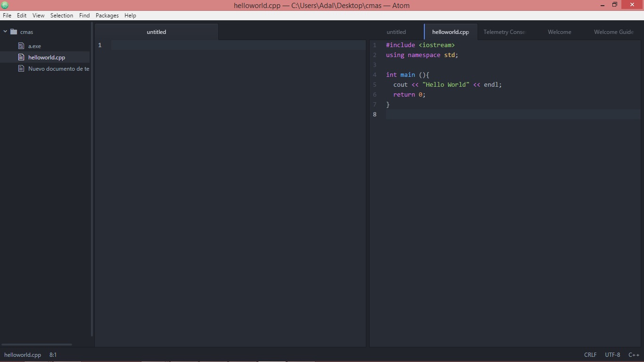The height and width of the screenshot is (362, 644).
Task: Click line number 4 in right gutter
Action: pyautogui.click(x=375, y=75)
